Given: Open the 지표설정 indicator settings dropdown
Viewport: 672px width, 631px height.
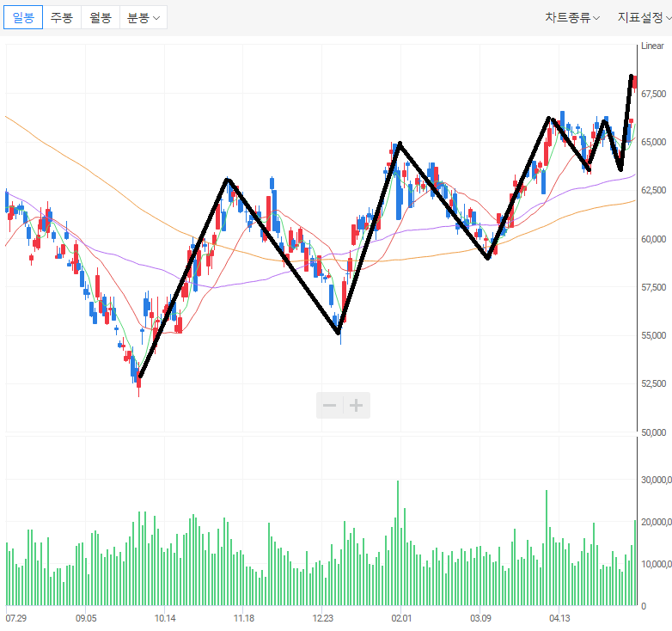Looking at the screenshot, I should click(645, 17).
